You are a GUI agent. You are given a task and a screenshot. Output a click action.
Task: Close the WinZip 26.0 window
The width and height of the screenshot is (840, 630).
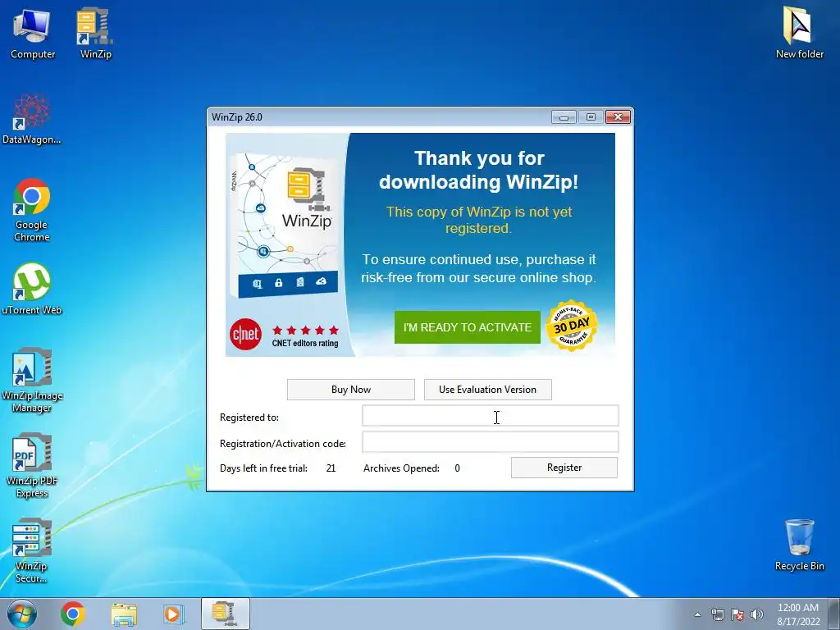(618, 116)
